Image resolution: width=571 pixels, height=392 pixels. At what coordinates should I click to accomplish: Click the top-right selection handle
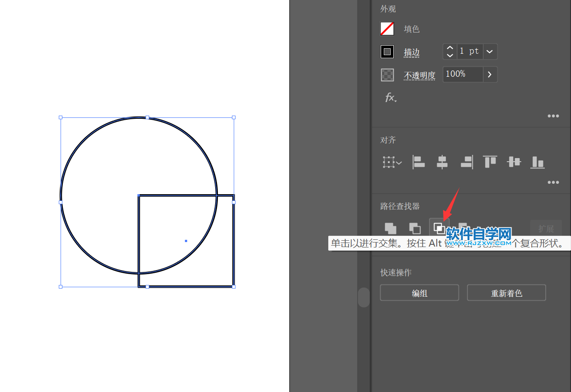click(x=234, y=117)
